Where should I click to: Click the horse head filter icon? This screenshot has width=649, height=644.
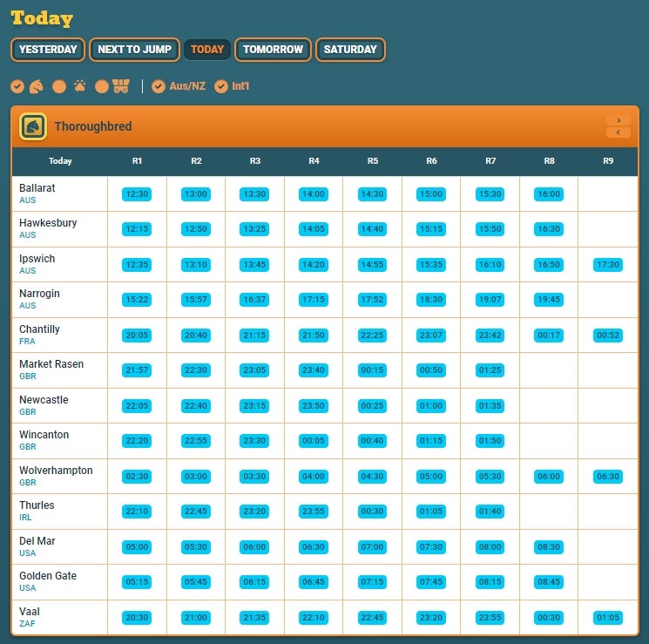point(37,86)
